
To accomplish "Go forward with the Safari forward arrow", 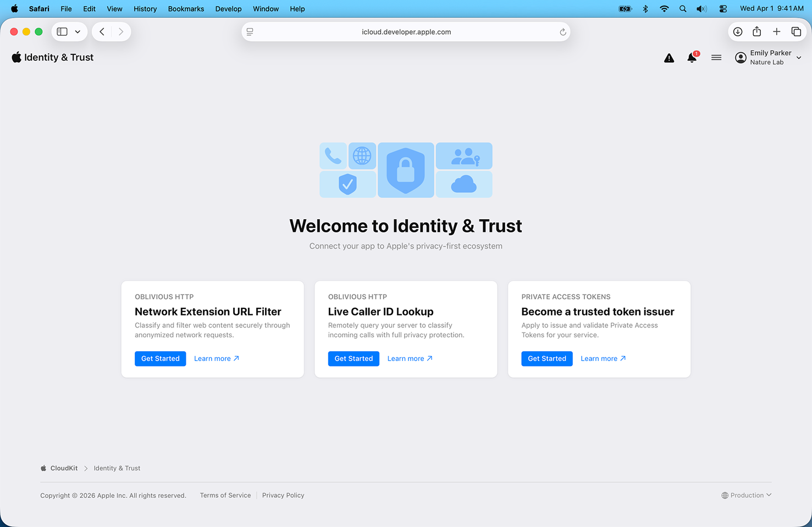I will (121, 32).
